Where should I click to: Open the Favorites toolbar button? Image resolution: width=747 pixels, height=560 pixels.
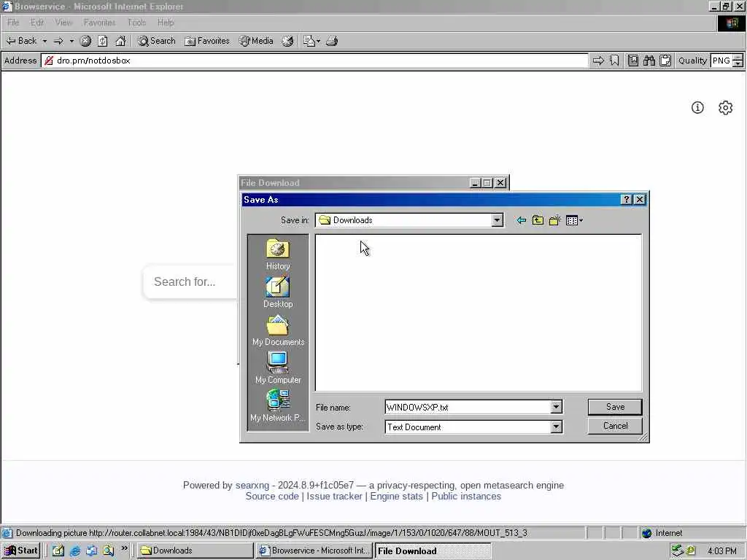point(207,41)
